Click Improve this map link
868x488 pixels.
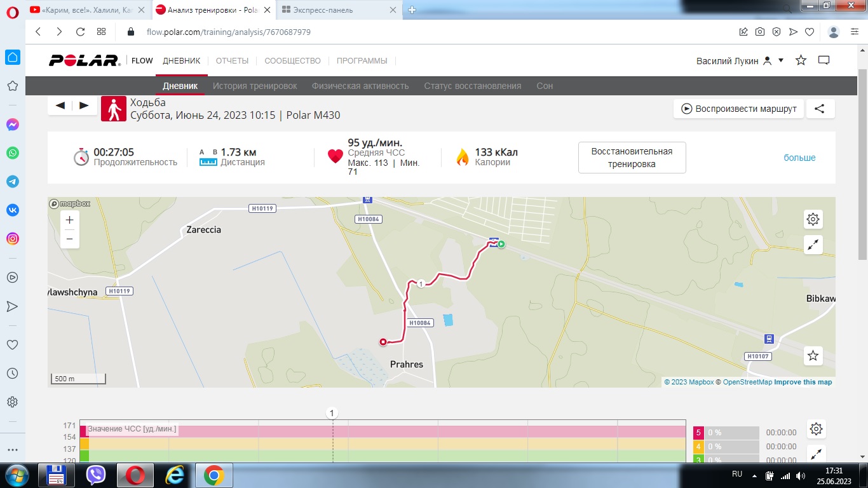[803, 382]
